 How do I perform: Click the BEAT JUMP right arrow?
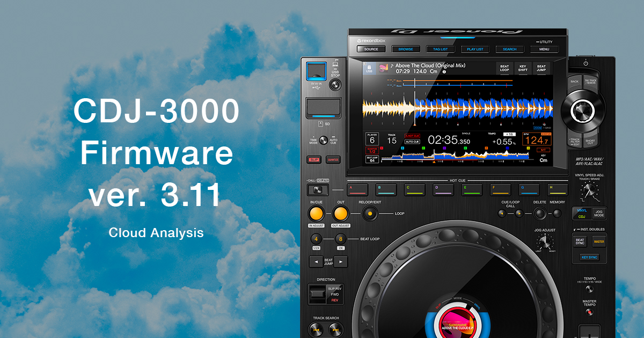point(341,262)
